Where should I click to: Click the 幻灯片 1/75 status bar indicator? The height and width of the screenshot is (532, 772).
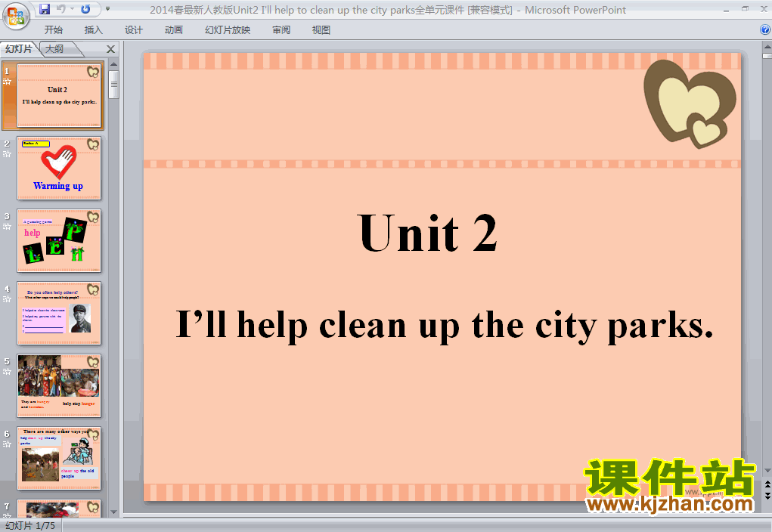click(30, 526)
